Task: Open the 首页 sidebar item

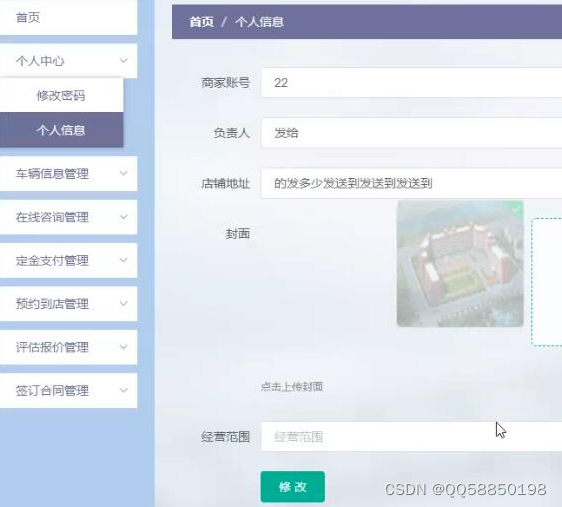Action: click(68, 17)
